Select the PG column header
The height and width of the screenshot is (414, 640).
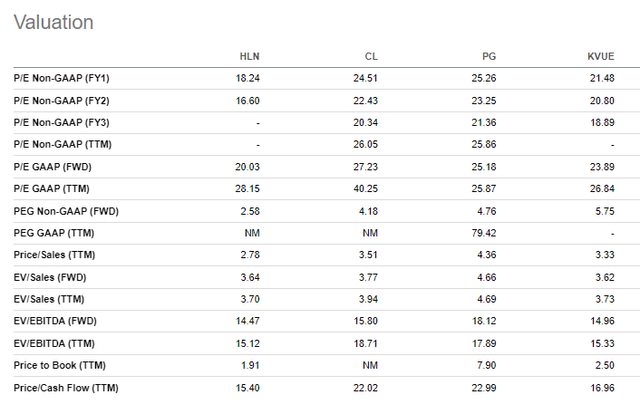pyautogui.click(x=490, y=56)
